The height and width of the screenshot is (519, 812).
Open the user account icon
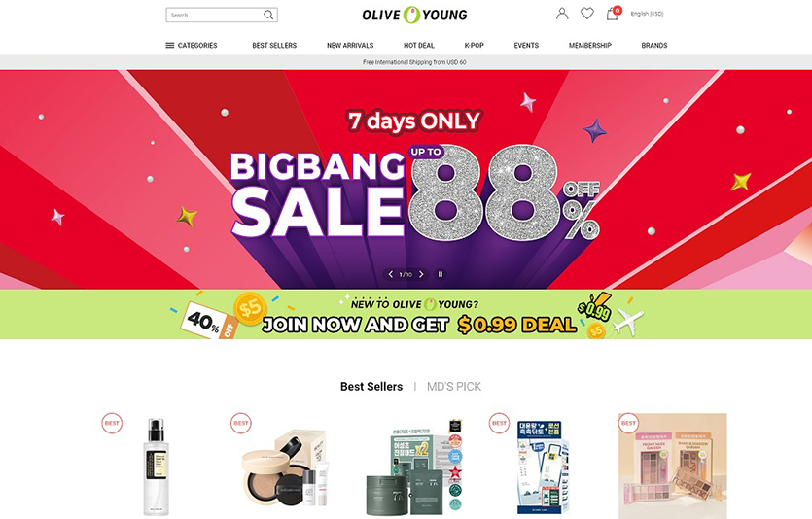(562, 14)
